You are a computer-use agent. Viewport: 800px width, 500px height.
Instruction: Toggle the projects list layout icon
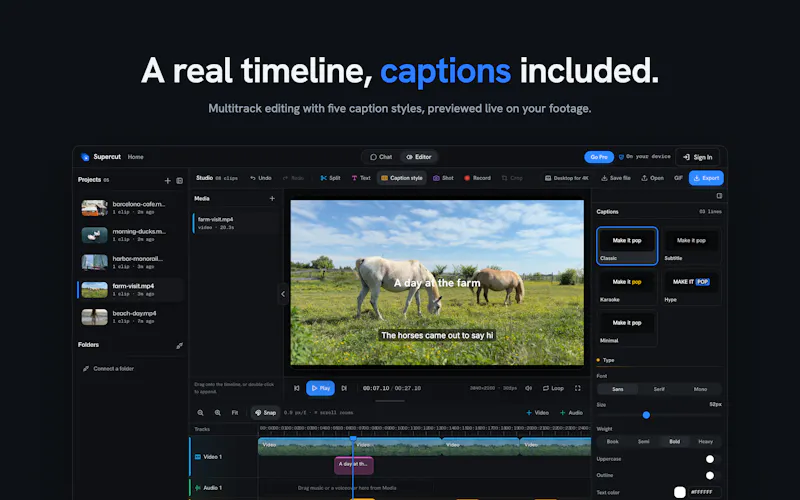coord(180,181)
